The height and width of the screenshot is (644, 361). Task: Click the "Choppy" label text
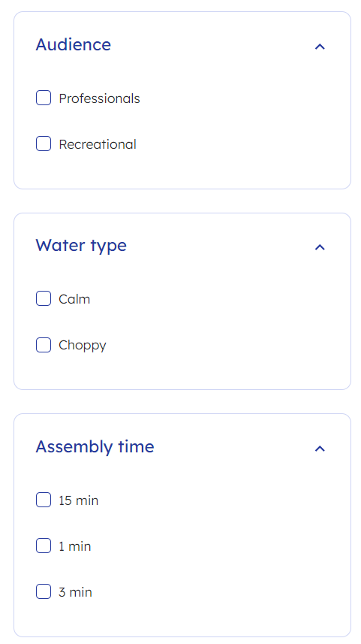click(x=83, y=346)
